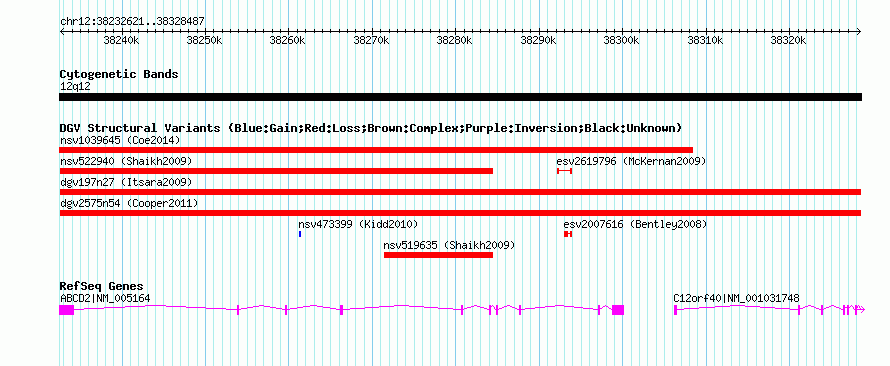Click the 38300k ruler tick label
890x366 pixels.
coord(622,40)
